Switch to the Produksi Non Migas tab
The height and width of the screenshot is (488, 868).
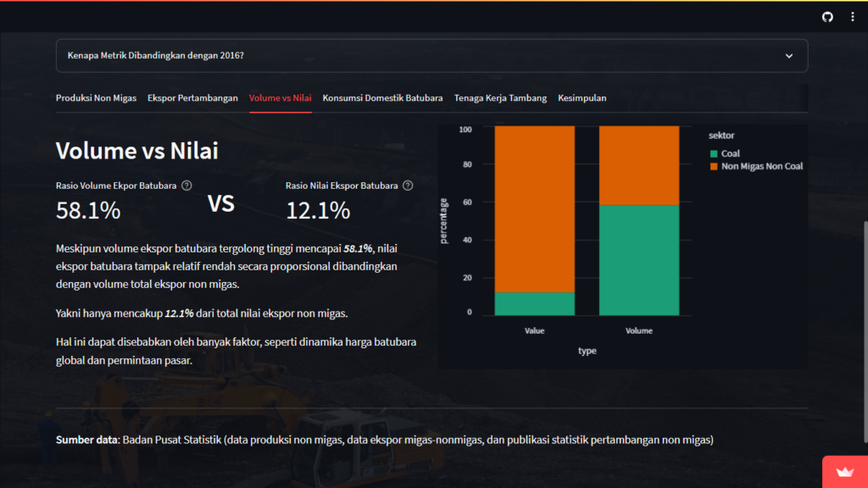point(96,98)
